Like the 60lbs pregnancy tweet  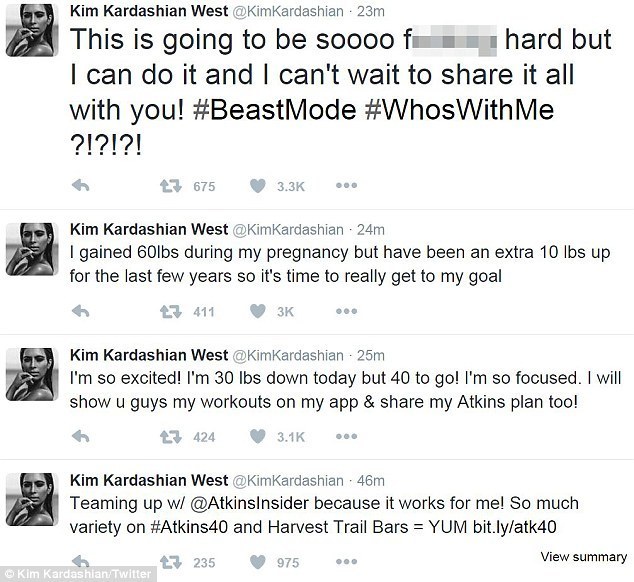point(258,312)
